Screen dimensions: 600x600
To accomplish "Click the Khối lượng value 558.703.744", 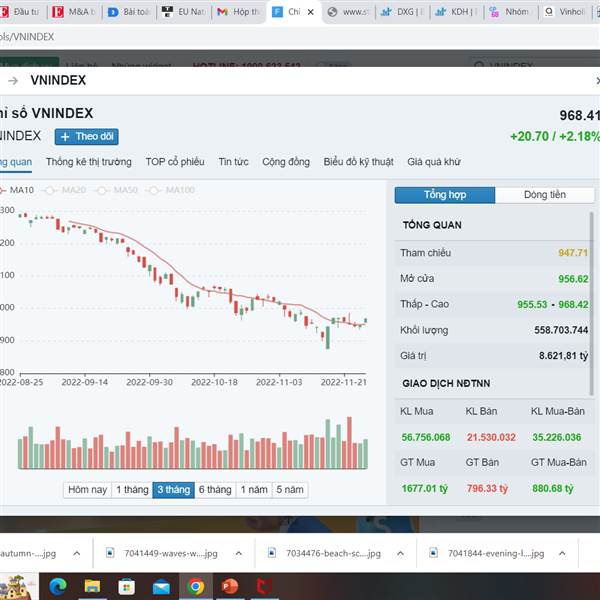I will [561, 330].
